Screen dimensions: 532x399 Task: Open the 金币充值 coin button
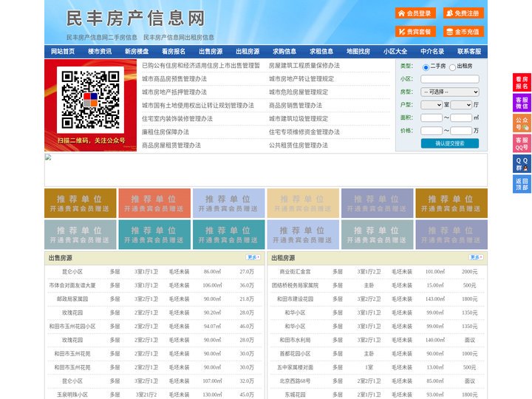463,32
